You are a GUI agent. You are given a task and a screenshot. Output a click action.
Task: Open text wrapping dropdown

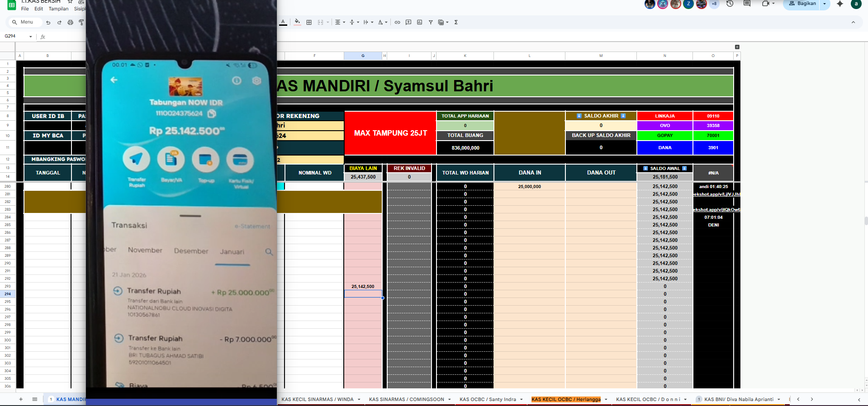click(368, 22)
